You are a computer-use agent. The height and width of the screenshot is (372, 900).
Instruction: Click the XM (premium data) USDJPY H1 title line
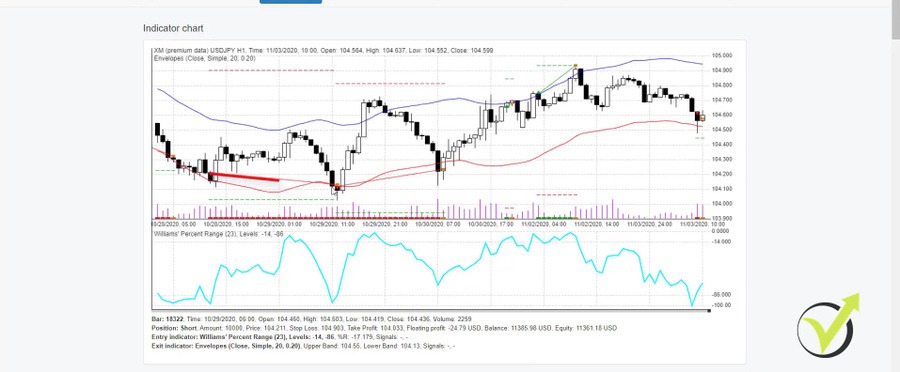coord(323,51)
